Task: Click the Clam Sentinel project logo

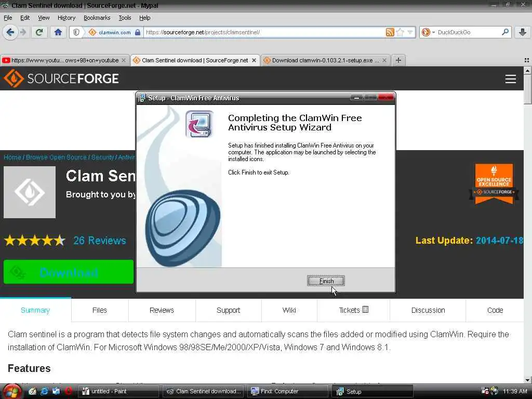Action: [x=30, y=192]
